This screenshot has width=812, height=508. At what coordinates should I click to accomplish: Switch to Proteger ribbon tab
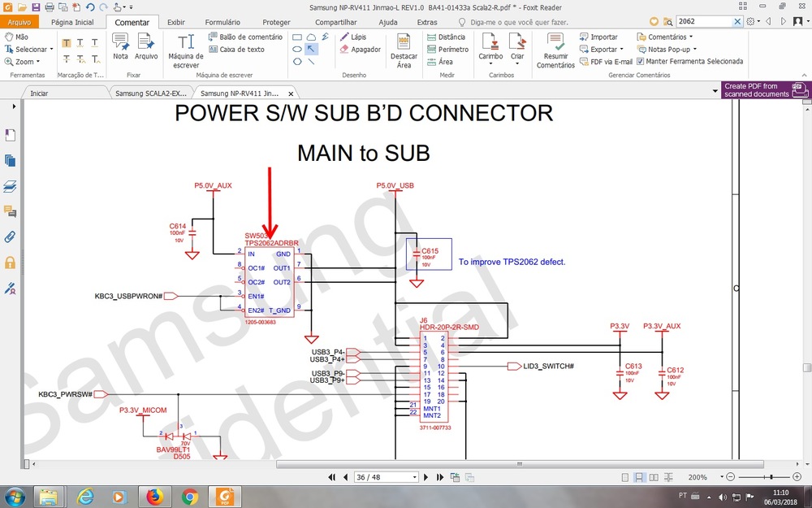pos(277,22)
